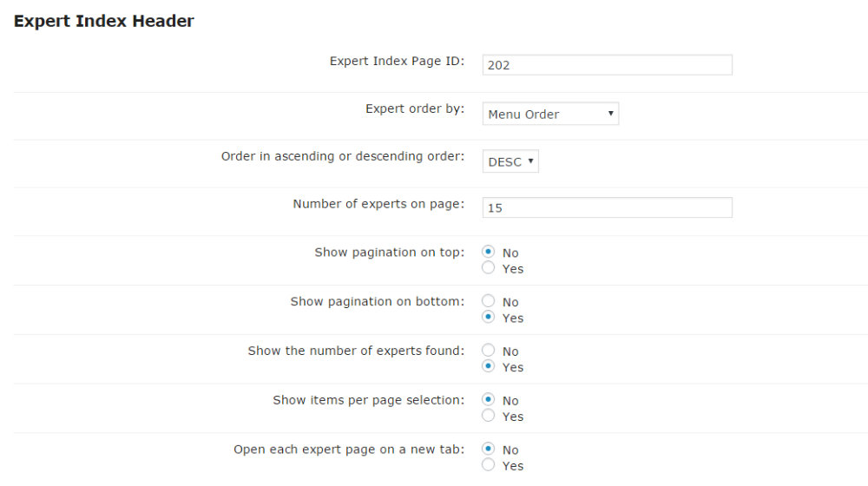
Task: Select No for Show pagination on top
Action: coord(488,252)
